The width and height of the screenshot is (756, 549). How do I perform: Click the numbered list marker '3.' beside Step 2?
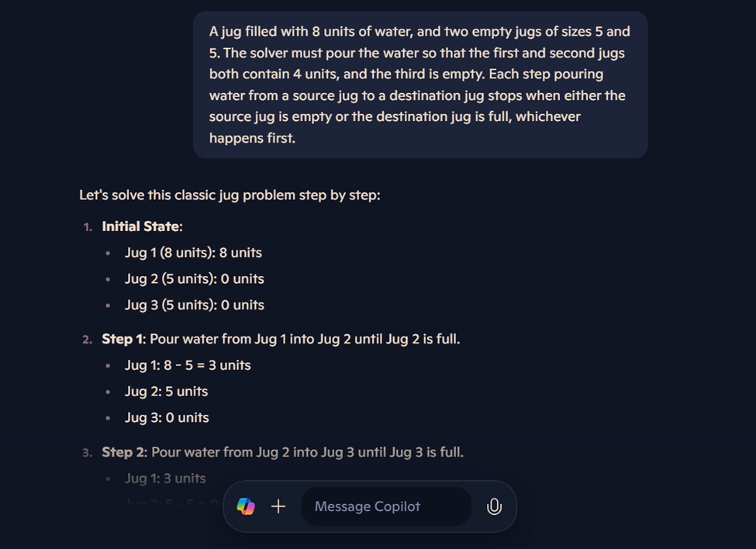point(87,451)
